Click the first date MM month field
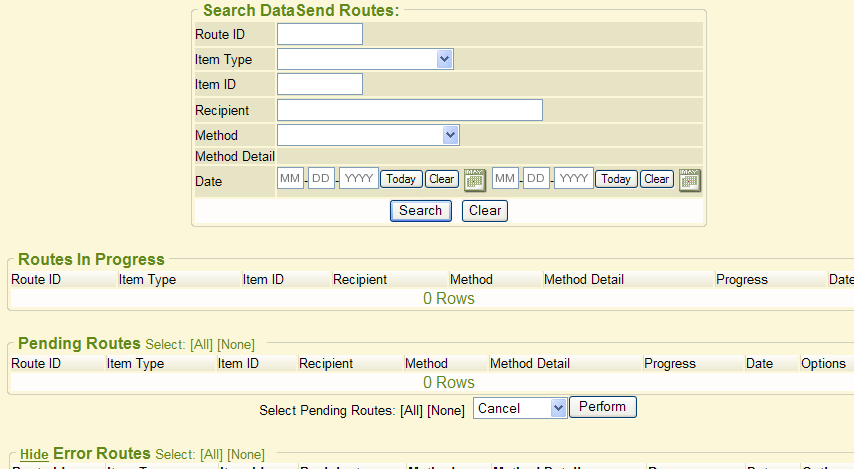The height and width of the screenshot is (469, 854). [291, 179]
